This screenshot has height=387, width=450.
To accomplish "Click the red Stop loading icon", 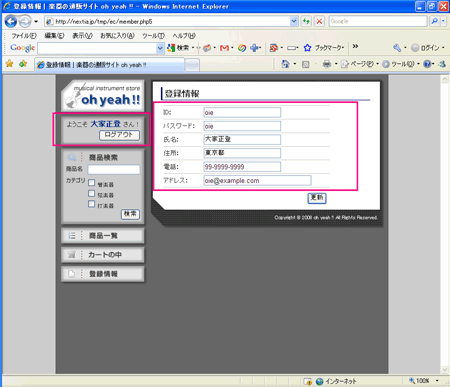I will [x=319, y=21].
